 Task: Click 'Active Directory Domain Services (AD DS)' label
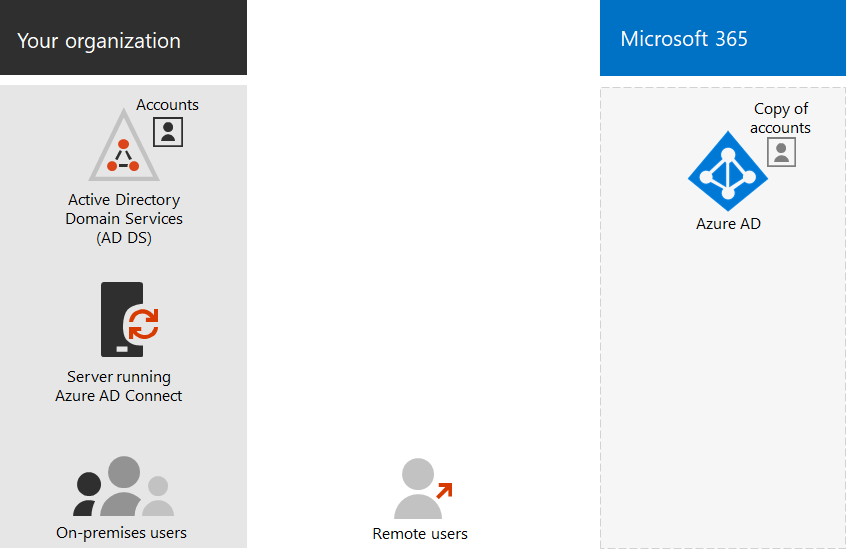pyautogui.click(x=124, y=219)
